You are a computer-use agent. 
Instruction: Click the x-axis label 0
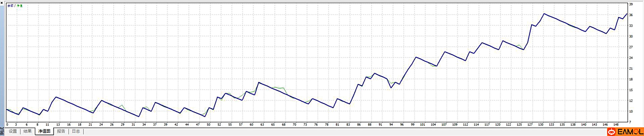click(x=7, y=125)
